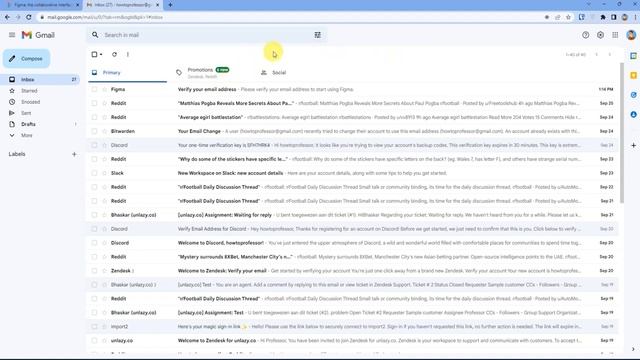
Task: Open Keep in the side panel
Action: click(633, 76)
